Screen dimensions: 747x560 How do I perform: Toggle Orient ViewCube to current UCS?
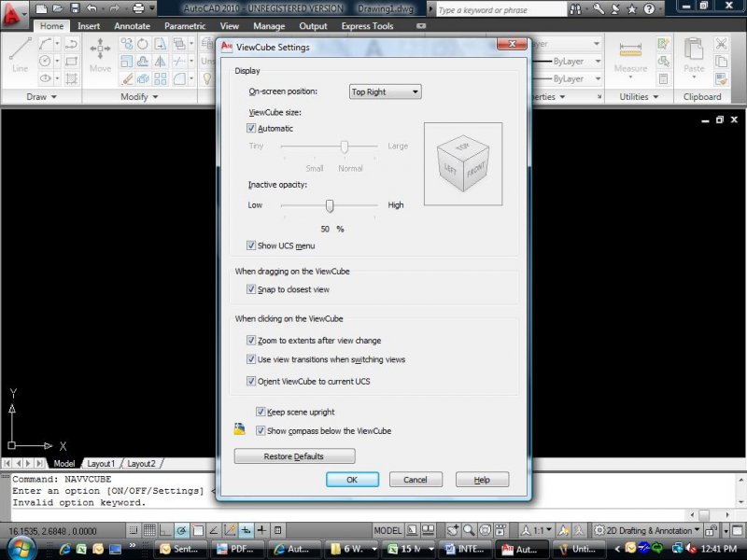251,381
